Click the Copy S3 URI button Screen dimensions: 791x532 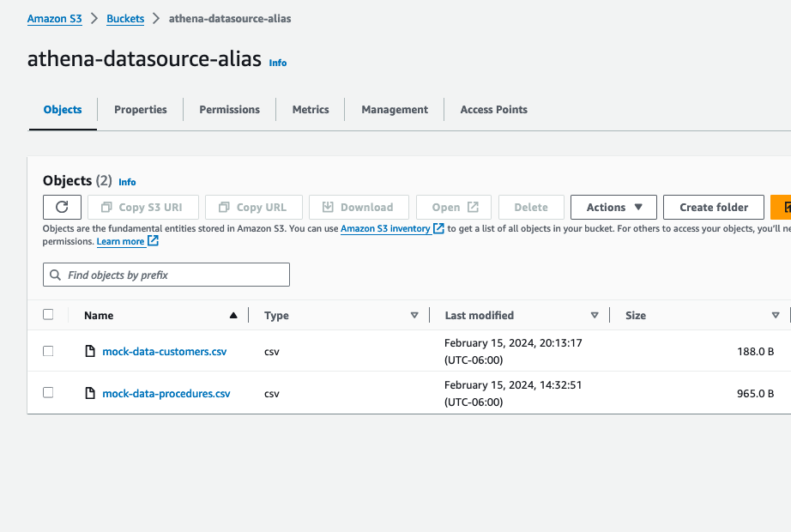[143, 207]
